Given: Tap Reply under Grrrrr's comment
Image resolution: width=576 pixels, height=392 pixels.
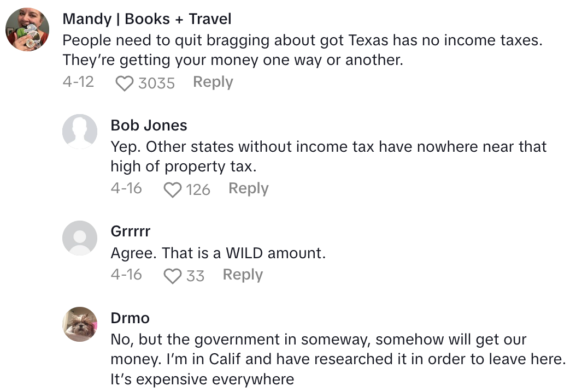Looking at the screenshot, I should click(x=242, y=275).
